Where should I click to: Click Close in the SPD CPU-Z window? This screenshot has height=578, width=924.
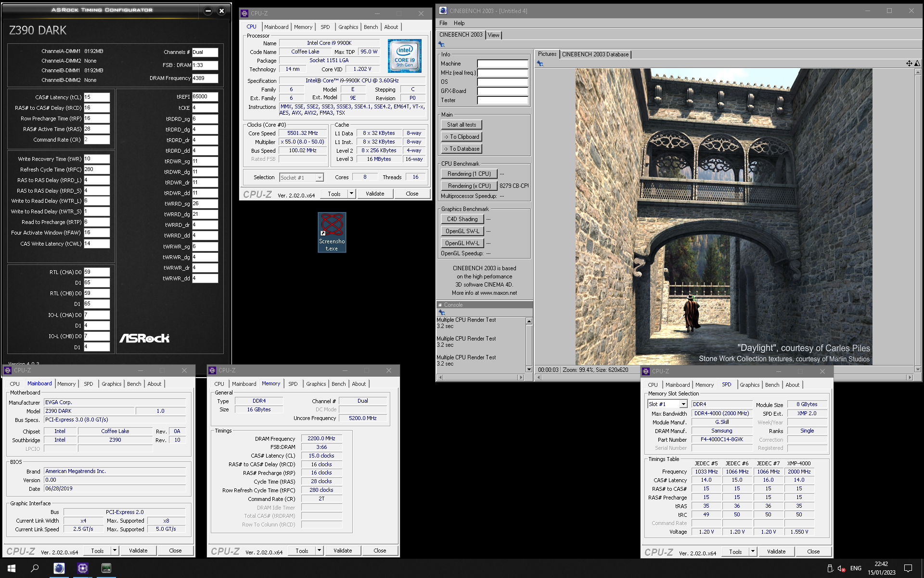click(813, 552)
